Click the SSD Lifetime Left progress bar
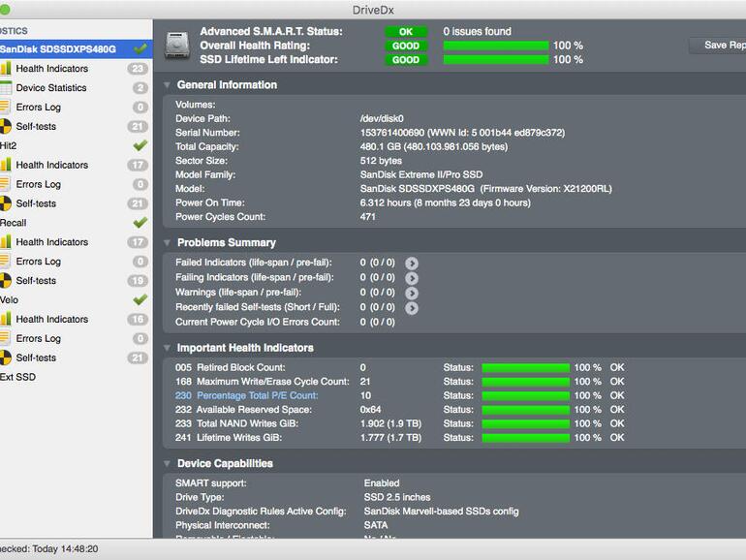Image resolution: width=746 pixels, height=560 pixels. [496, 60]
